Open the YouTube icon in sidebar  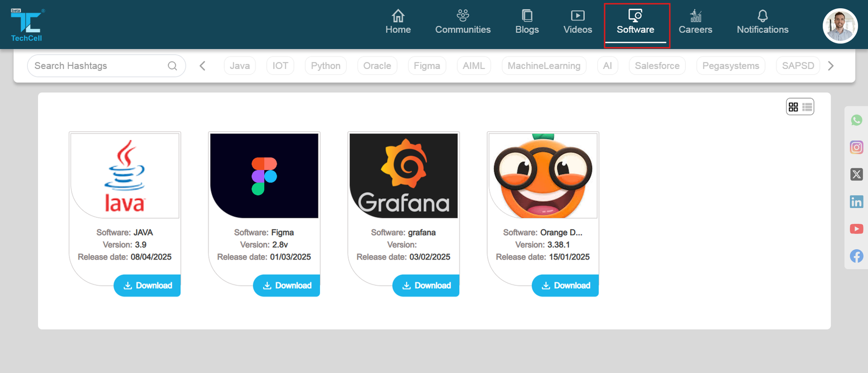(x=856, y=229)
